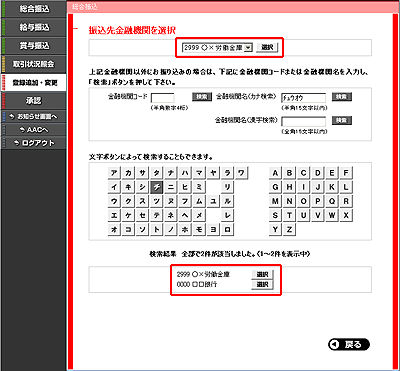The height and width of the screenshot is (371, 400).
Task: Open the 総合振込 sidebar menu
Action: (34, 9)
